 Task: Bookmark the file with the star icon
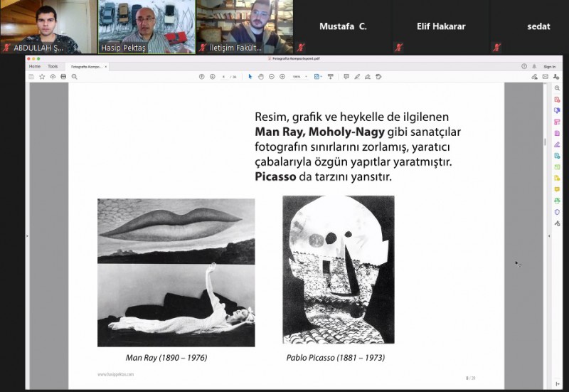(x=42, y=76)
